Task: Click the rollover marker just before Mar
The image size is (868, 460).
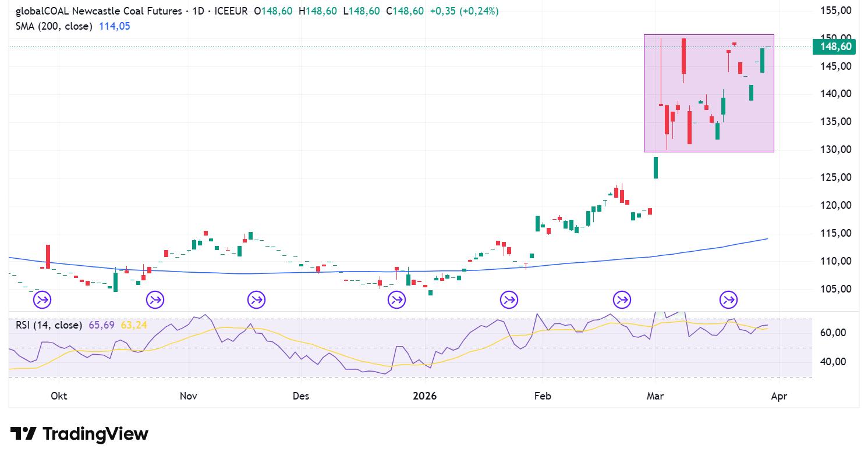Action: click(622, 300)
